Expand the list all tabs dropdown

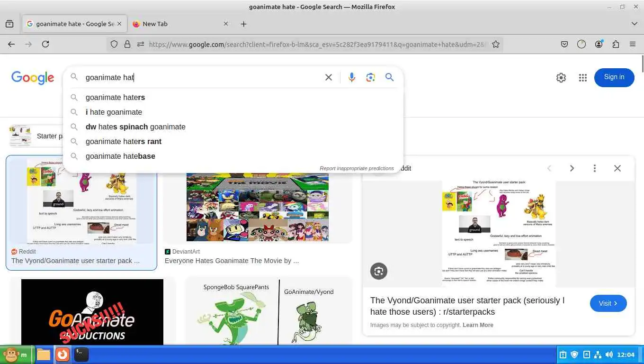click(x=635, y=24)
